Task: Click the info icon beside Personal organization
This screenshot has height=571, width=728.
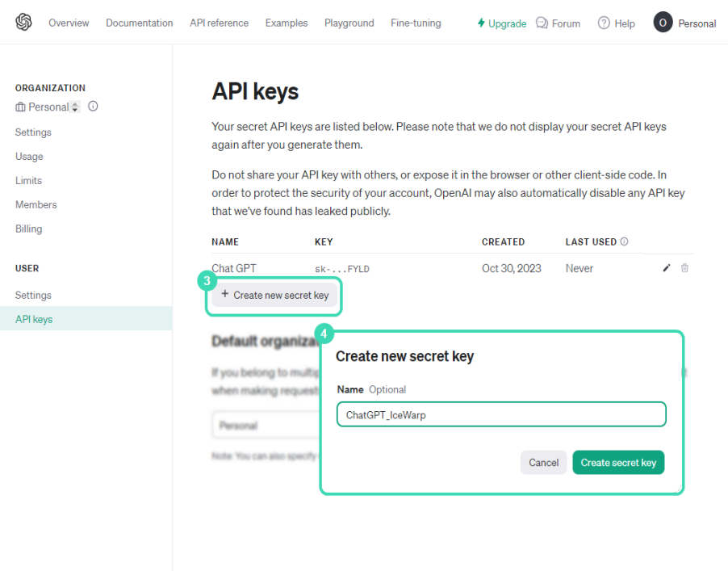Action: click(93, 107)
